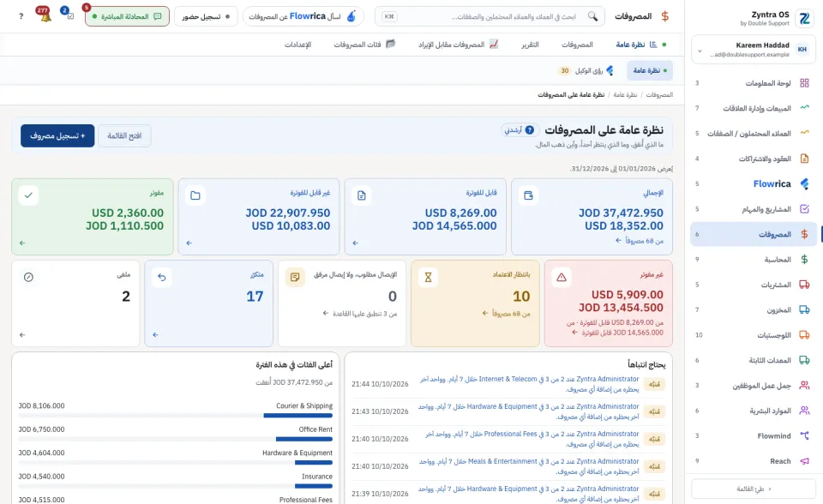This screenshot has height=504, width=823.
Task: Click بانتظار الاعتماد value 10
Action: (x=521, y=297)
